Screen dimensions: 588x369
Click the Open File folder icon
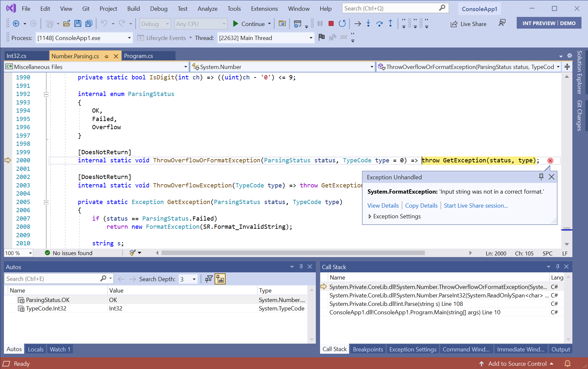(67, 24)
